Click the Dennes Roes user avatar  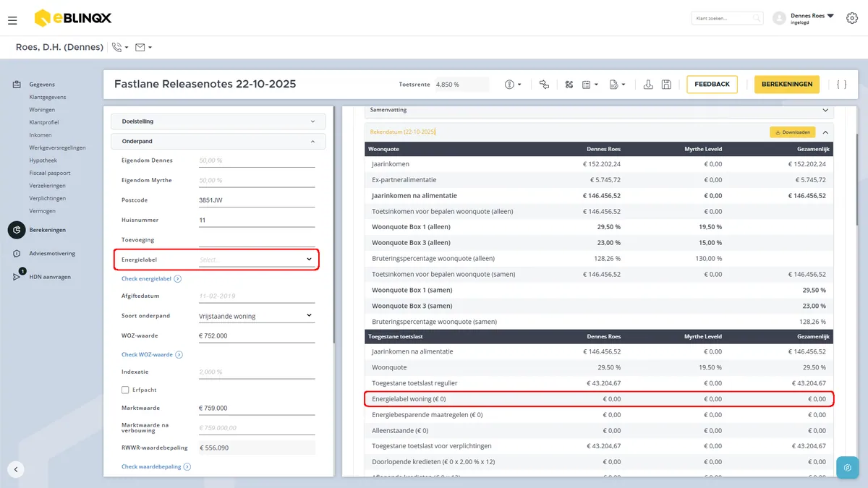point(779,18)
